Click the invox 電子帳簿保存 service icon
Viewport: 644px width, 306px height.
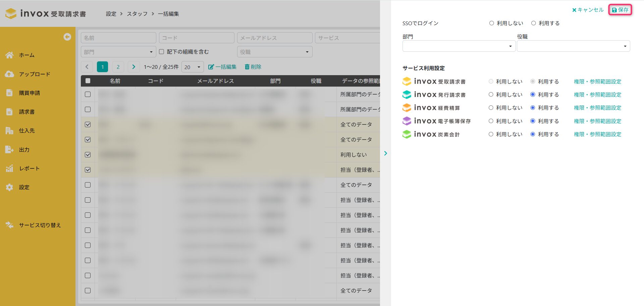[x=407, y=121]
